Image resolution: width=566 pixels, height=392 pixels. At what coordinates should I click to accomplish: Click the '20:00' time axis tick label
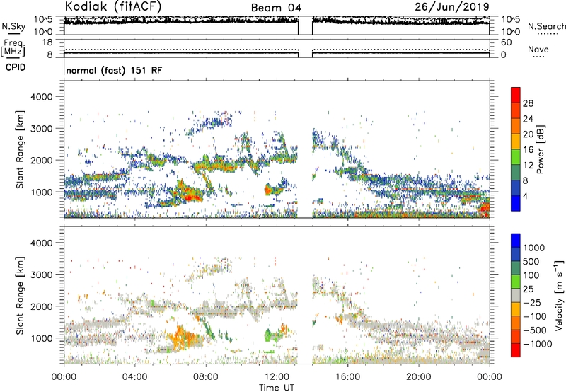[418, 377]
